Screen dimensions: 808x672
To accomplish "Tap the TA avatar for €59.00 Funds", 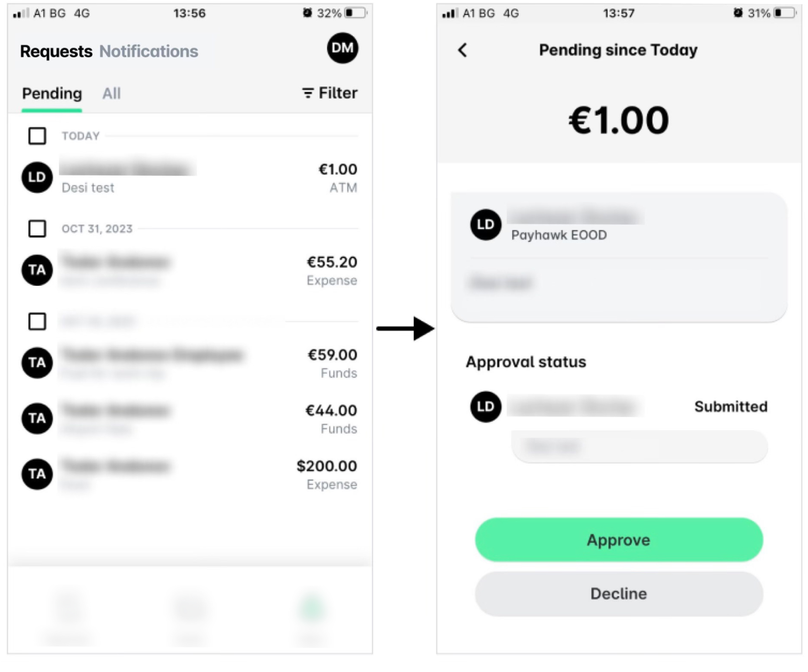I will click(x=37, y=363).
